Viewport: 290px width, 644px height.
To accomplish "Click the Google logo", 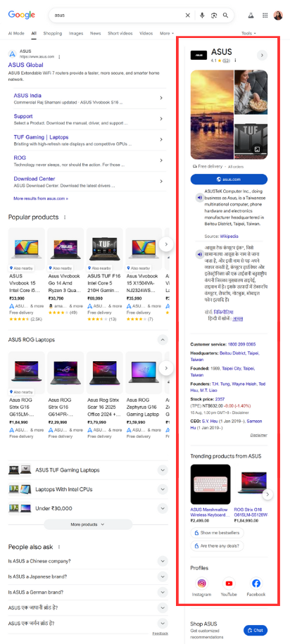I will (21, 15).
